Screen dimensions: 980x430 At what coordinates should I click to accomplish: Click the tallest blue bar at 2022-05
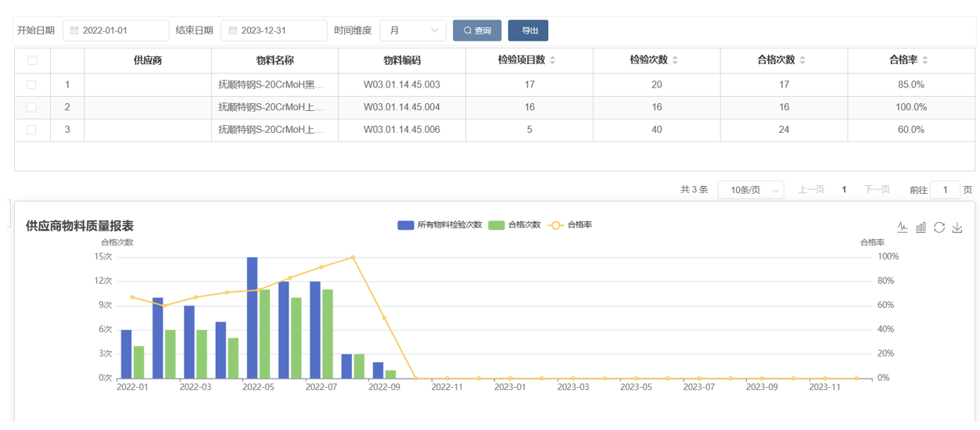(253, 317)
